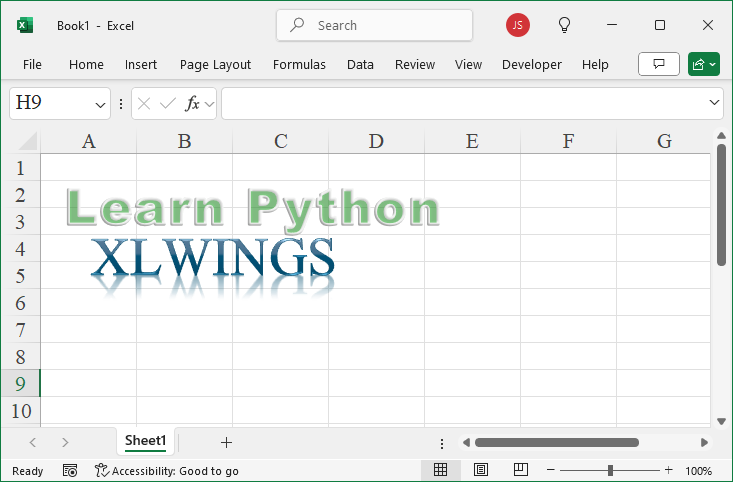The width and height of the screenshot is (733, 482).
Task: Switch to Normal view
Action: pyautogui.click(x=440, y=469)
